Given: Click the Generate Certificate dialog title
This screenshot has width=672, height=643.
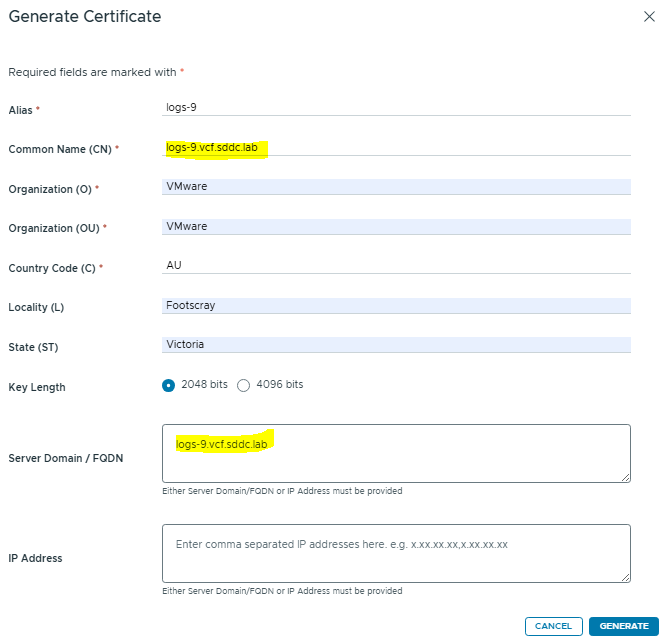Looking at the screenshot, I should click(84, 17).
